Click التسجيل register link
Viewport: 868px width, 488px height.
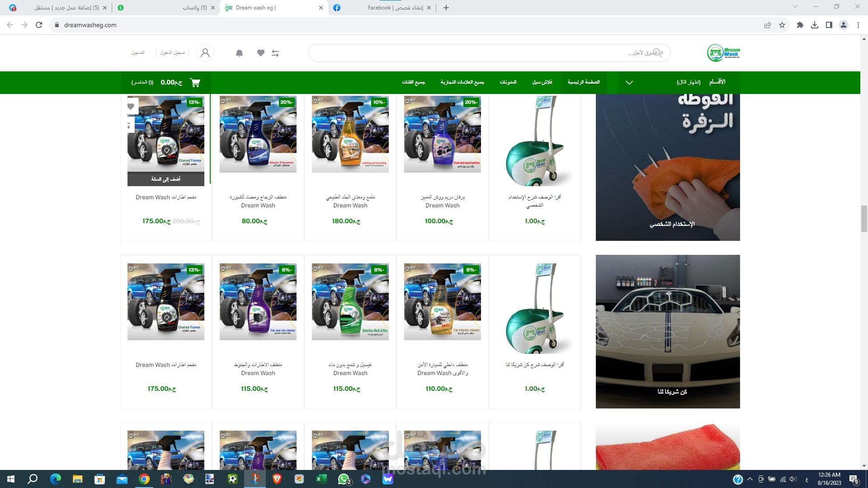(138, 53)
